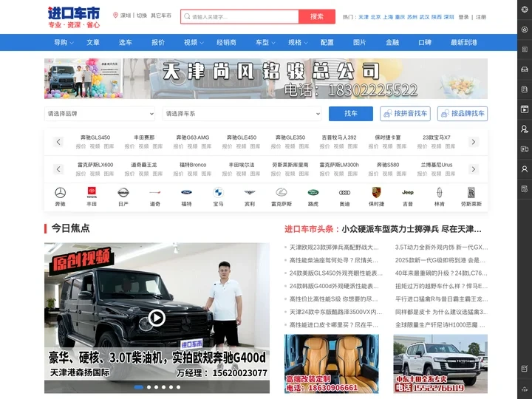Open the 请选择车系 series dropdown
This screenshot has height=399, width=532.
click(242, 114)
